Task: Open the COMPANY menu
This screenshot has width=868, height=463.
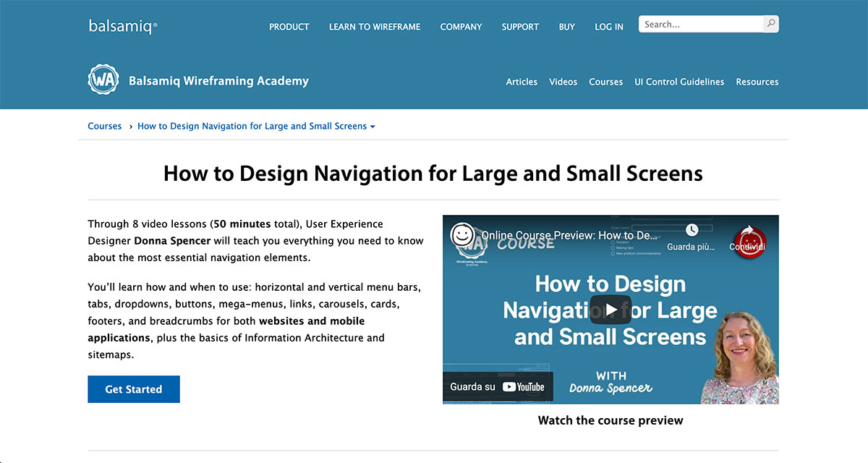Action: point(461,27)
